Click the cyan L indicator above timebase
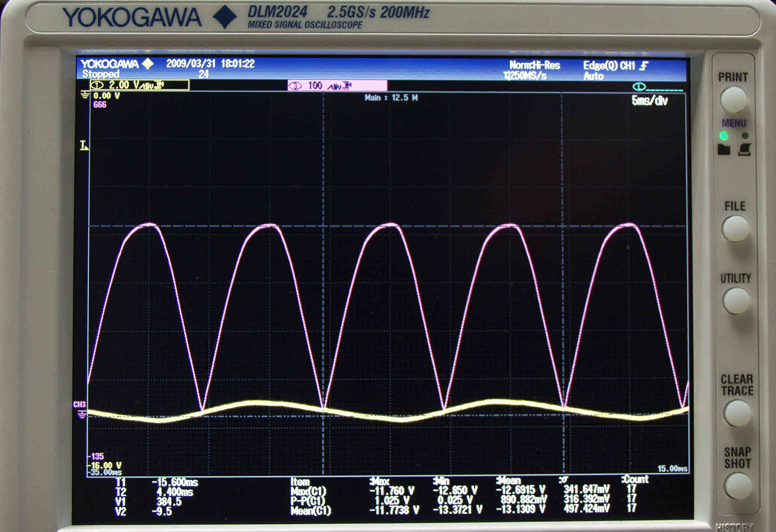This screenshot has height=532, width=776. coord(639,87)
